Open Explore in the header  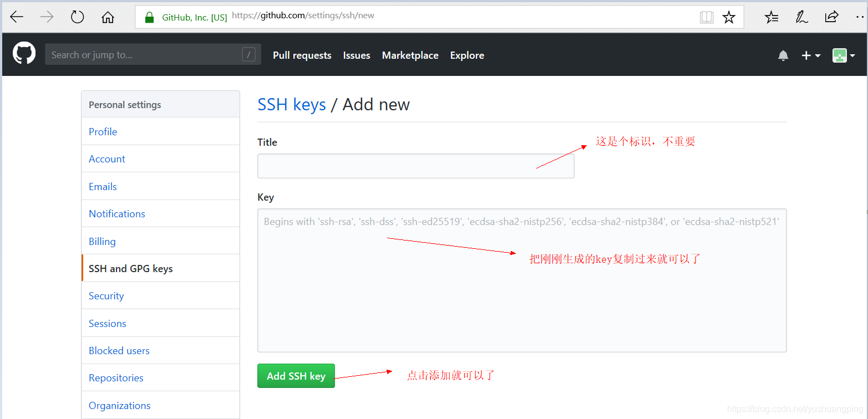pos(467,55)
